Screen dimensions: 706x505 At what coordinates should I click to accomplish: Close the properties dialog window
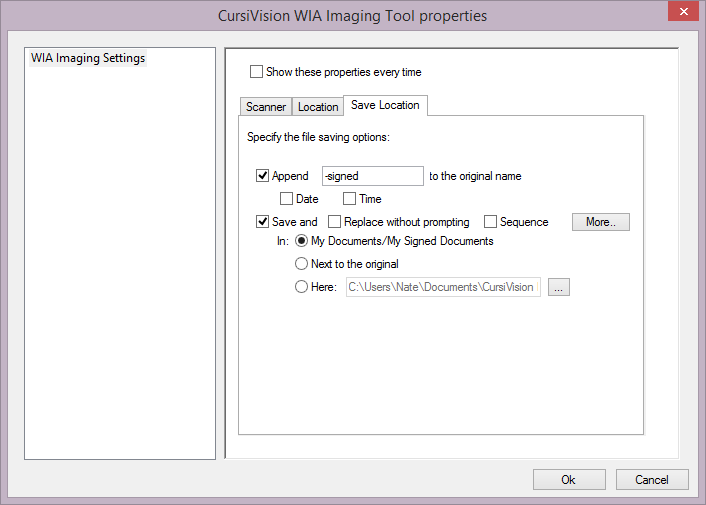681,12
